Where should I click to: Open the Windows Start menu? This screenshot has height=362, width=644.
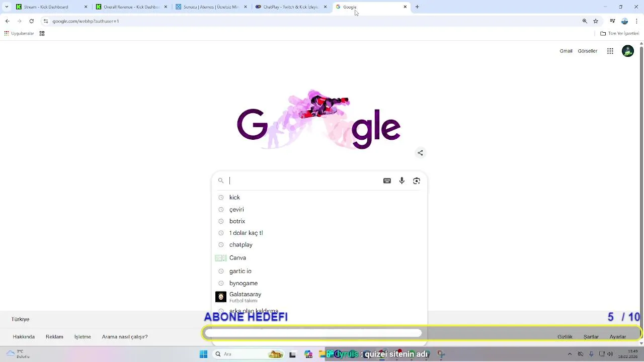pos(203,354)
